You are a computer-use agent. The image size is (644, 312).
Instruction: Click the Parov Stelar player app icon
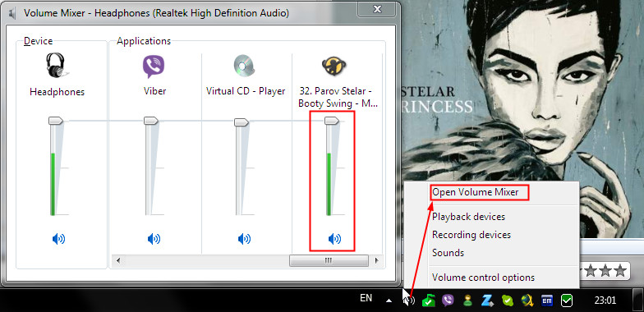(333, 66)
